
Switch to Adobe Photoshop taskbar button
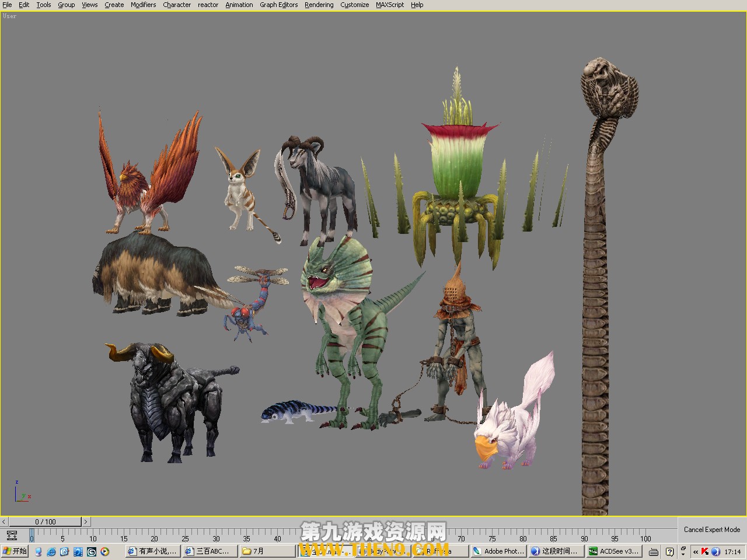(x=498, y=551)
